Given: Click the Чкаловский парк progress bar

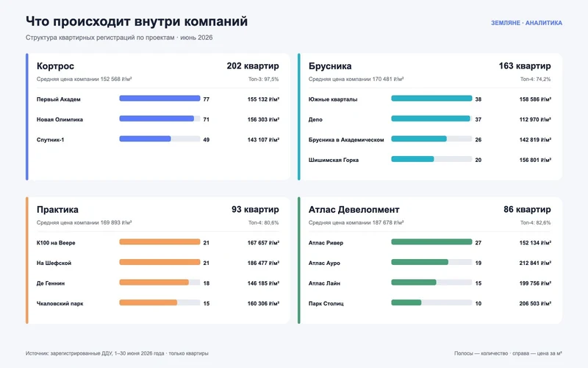Looking at the screenshot, I should [x=159, y=302].
